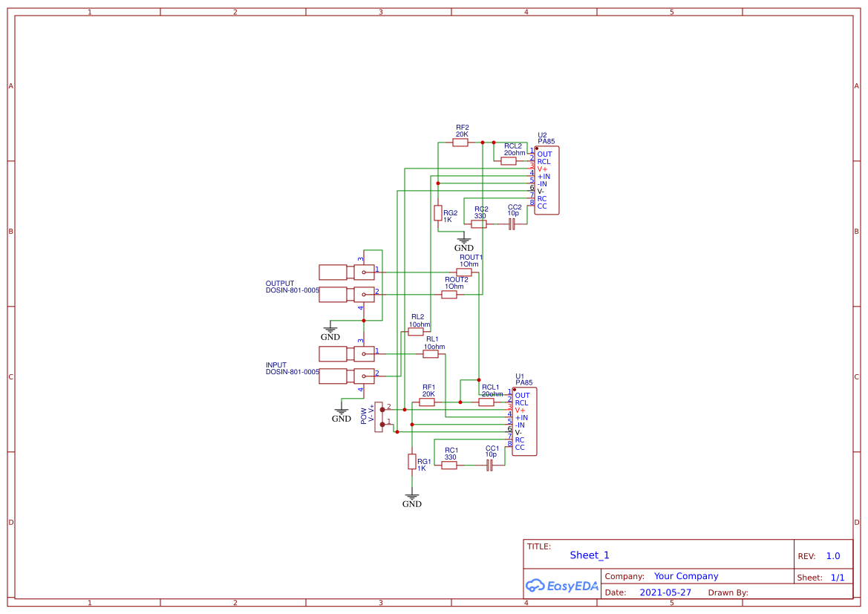Select the U1 PA85 chip body
This screenshot has height=614, width=868.
524,421
